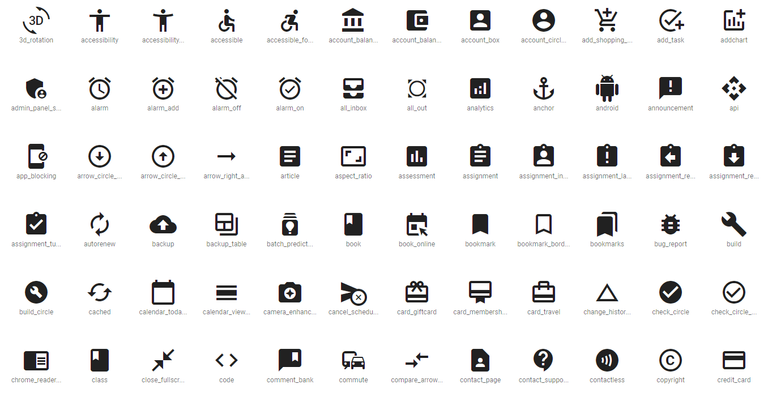Select the build_circle icon

pyautogui.click(x=36, y=292)
